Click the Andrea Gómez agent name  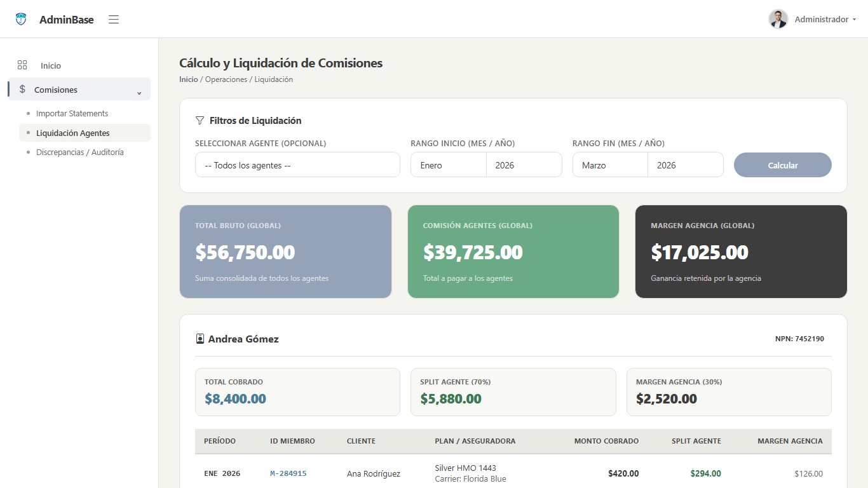(x=243, y=339)
